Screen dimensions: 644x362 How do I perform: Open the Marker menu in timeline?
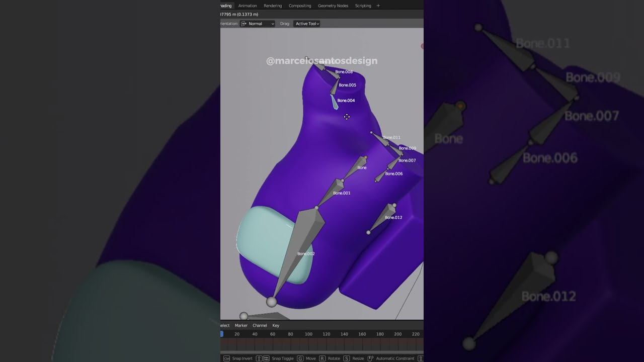(241, 325)
